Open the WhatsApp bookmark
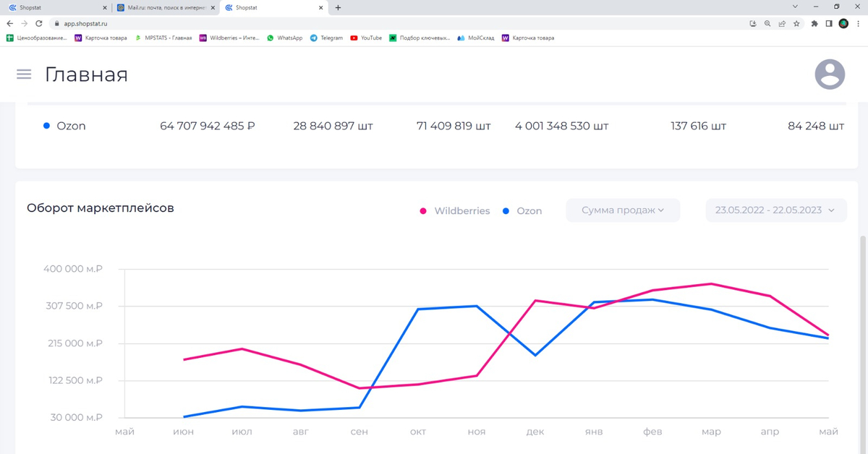The height and width of the screenshot is (454, 868). pos(285,38)
